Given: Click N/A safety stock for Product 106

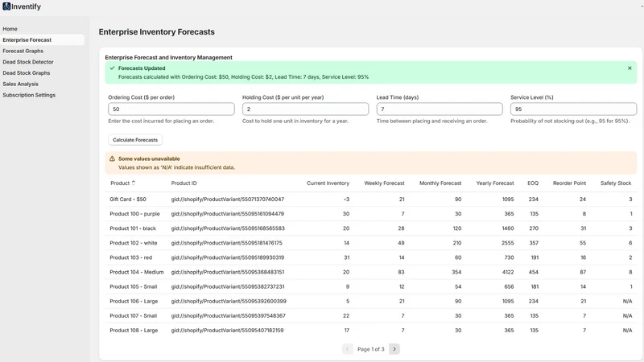Looking at the screenshot, I should pos(627,301).
